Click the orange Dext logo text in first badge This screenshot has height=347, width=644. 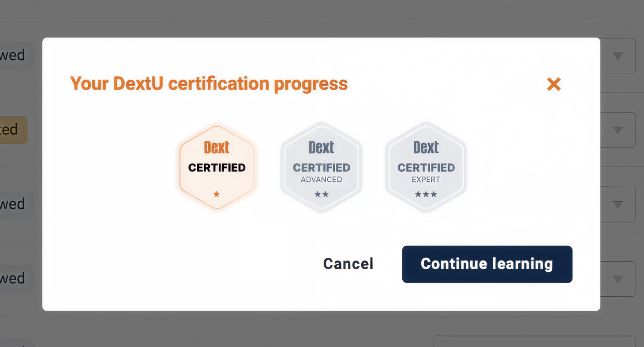click(x=217, y=147)
